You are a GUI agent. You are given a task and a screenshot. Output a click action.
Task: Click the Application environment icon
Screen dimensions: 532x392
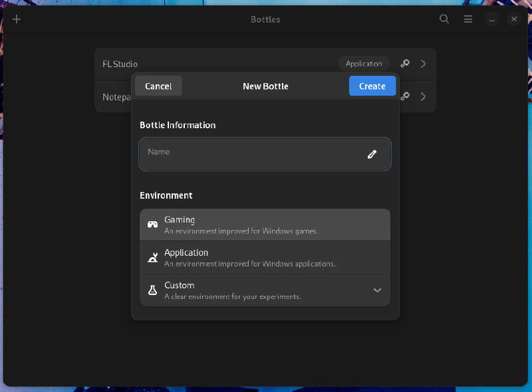click(x=152, y=258)
